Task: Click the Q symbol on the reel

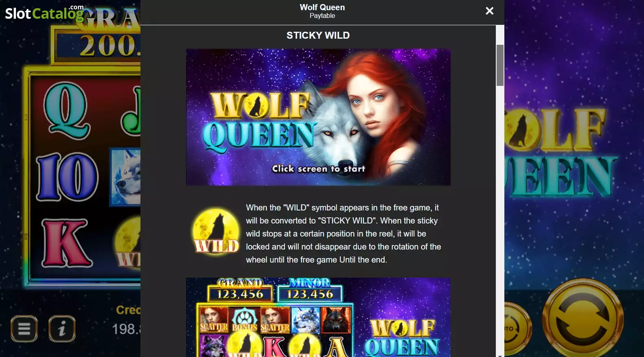Action: (66, 110)
